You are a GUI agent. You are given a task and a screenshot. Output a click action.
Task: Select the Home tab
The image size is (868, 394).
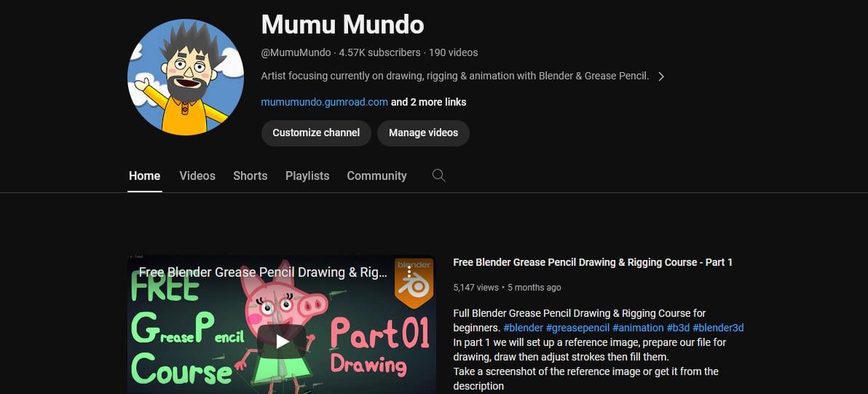144,176
